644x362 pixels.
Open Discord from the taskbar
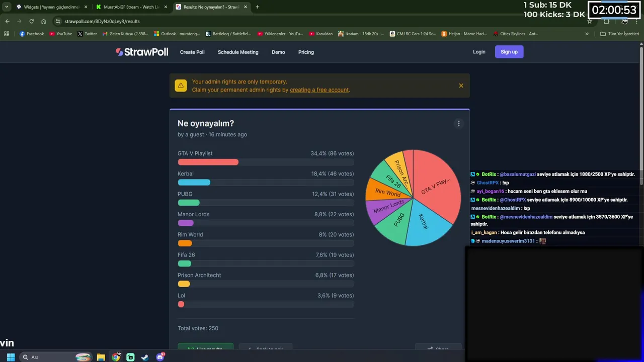(160, 357)
